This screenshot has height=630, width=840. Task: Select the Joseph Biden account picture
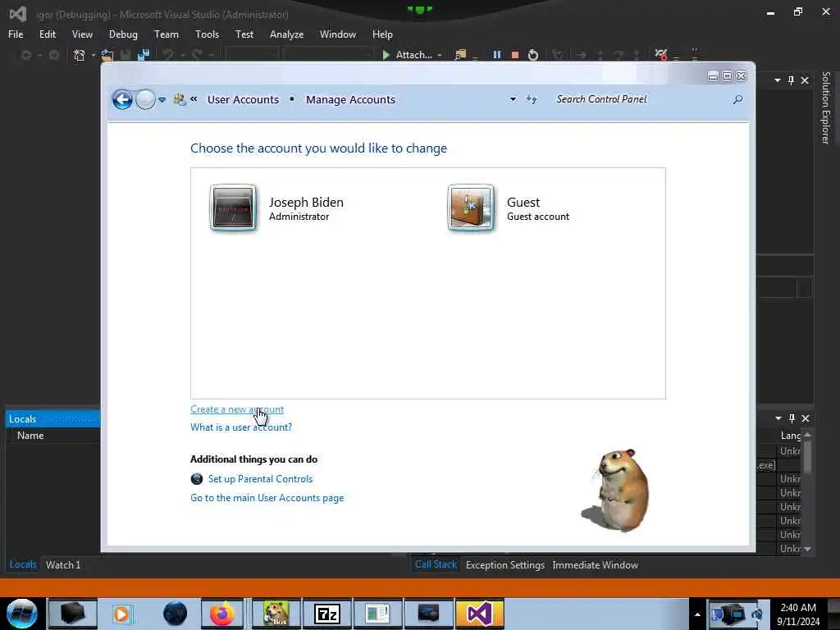(x=233, y=208)
